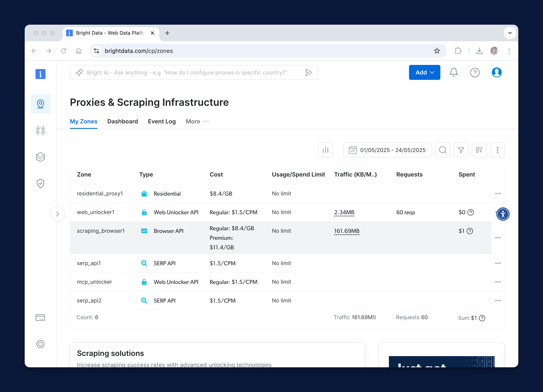Click Residential house type icon
The height and width of the screenshot is (392, 543).
144,194
